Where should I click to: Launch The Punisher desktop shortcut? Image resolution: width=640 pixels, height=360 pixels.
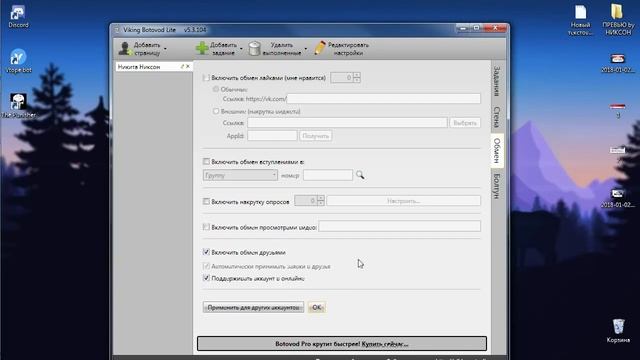[x=18, y=105]
